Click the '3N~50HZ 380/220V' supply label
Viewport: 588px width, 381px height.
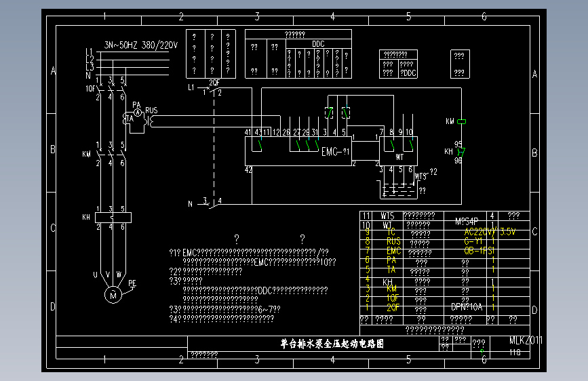coord(140,45)
